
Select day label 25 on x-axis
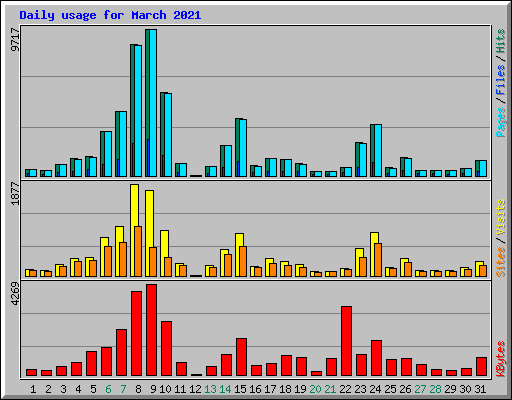pyautogui.click(x=390, y=389)
